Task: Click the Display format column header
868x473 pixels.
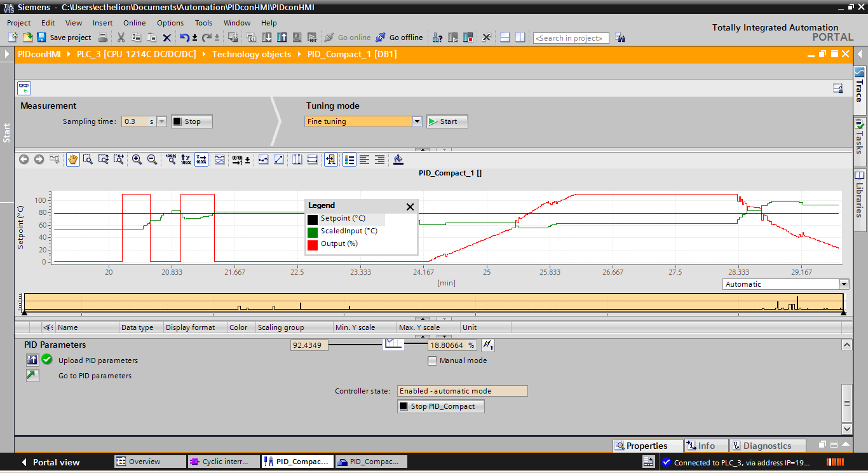Action: 196,327
